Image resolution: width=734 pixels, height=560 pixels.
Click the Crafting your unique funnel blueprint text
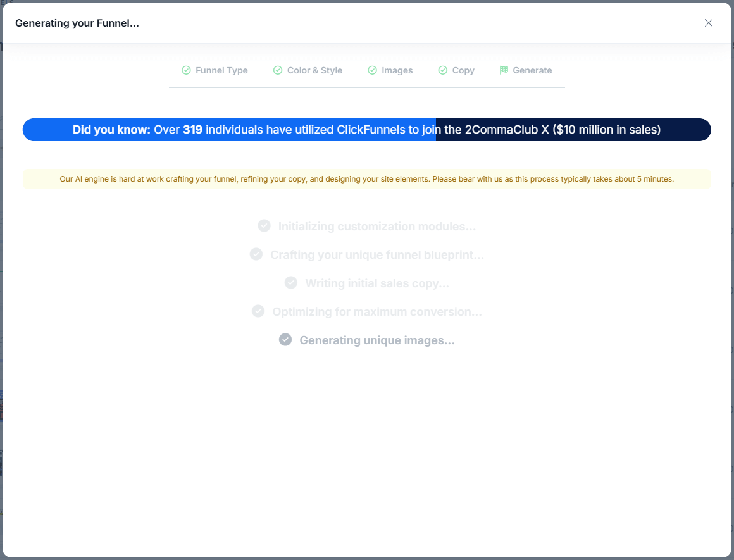click(377, 255)
